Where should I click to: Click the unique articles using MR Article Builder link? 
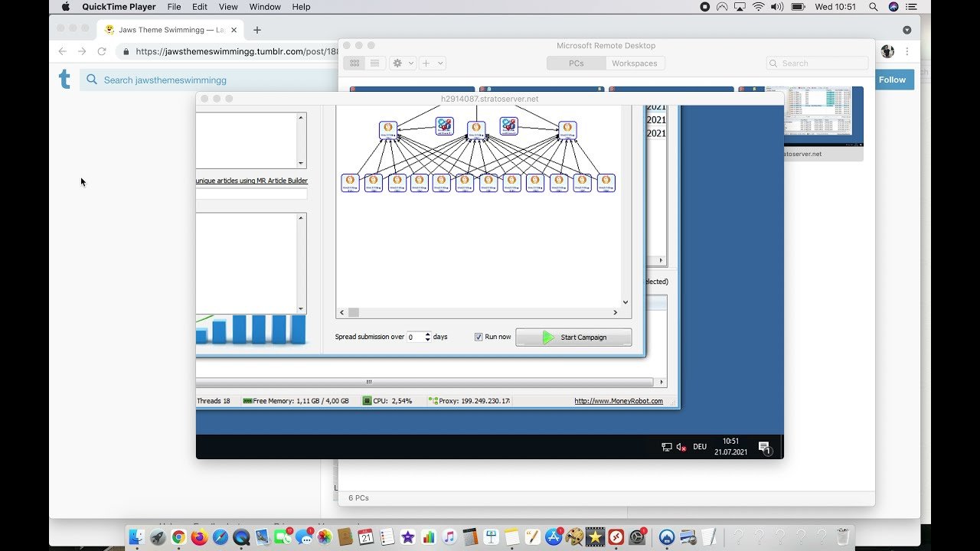pyautogui.click(x=252, y=181)
